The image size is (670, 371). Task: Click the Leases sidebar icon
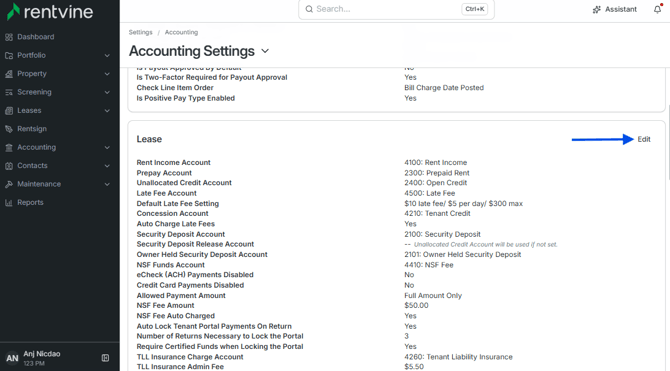[x=9, y=111]
